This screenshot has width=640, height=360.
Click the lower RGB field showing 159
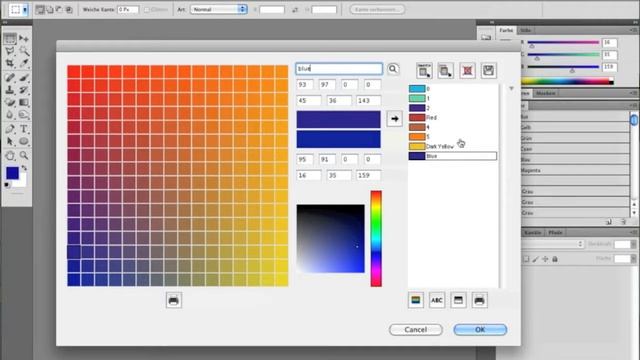tap(368, 176)
